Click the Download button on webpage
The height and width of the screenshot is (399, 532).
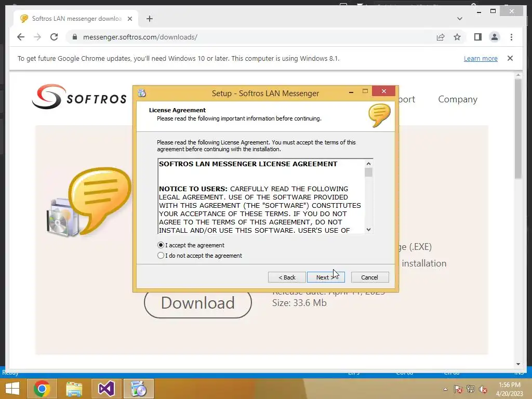pyautogui.click(x=198, y=303)
